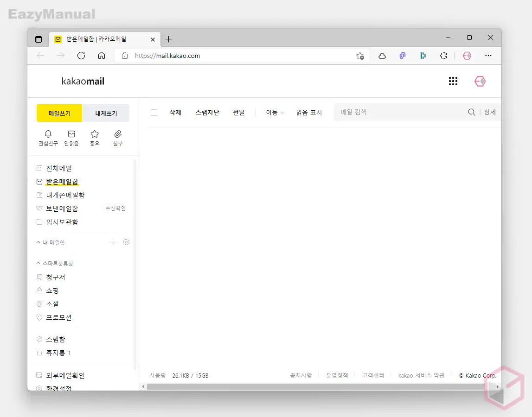Open the 보낸메일함 folder
This screenshot has height=417, width=532.
point(62,208)
